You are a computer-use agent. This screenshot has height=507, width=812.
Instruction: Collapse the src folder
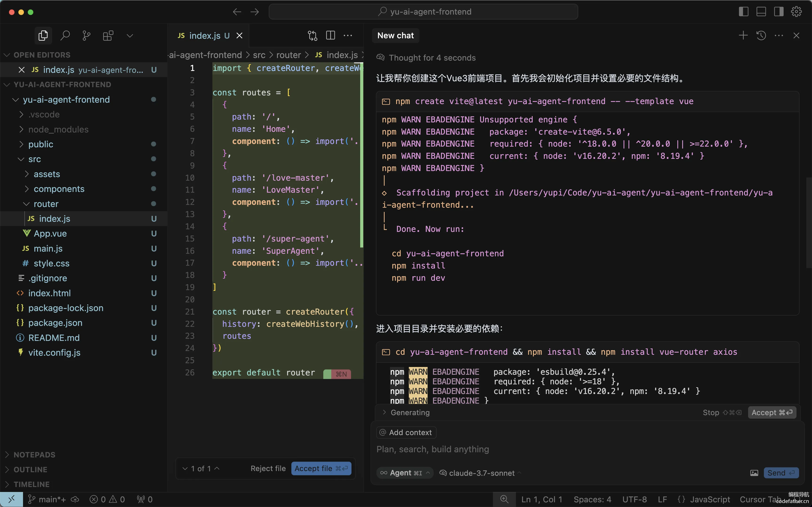tap(84, 159)
